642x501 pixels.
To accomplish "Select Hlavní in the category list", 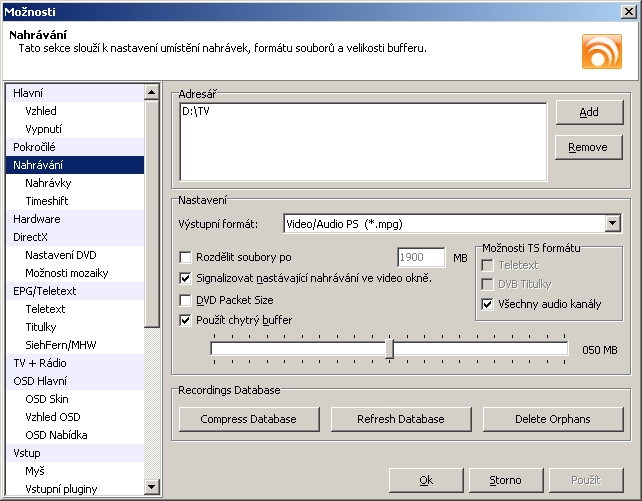I will click(x=75, y=93).
